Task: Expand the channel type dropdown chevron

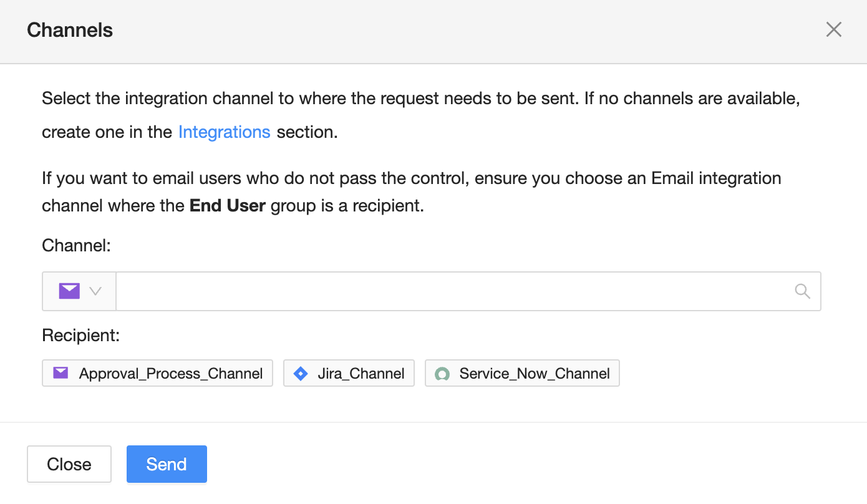Action: (x=95, y=291)
